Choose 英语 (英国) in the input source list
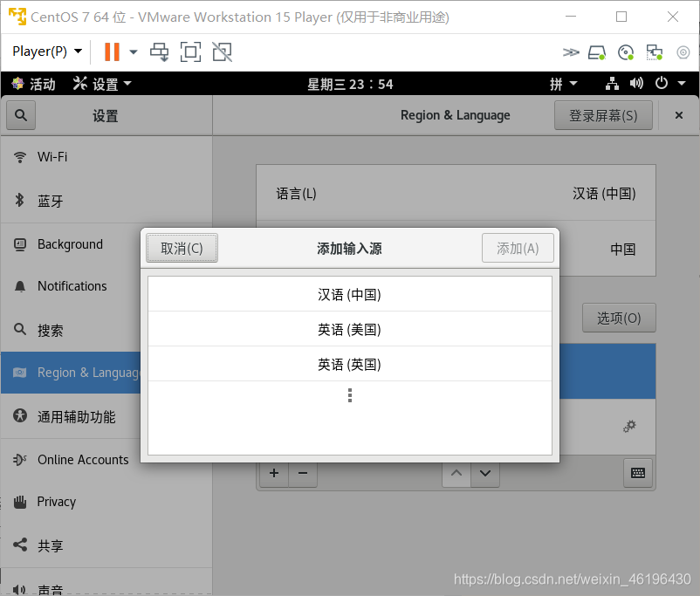This screenshot has width=700, height=596. click(349, 364)
